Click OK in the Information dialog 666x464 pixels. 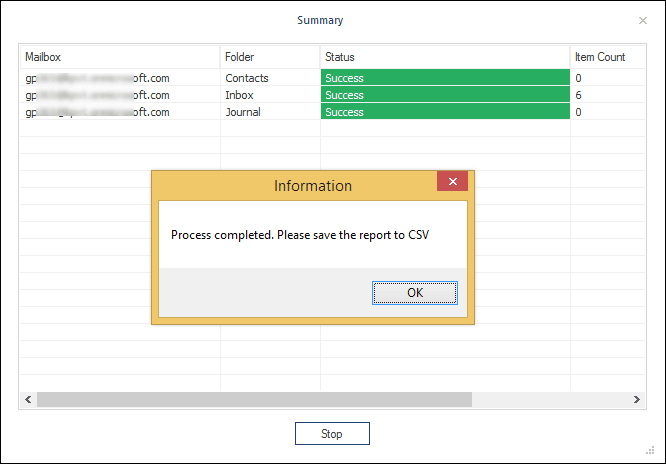pos(415,293)
